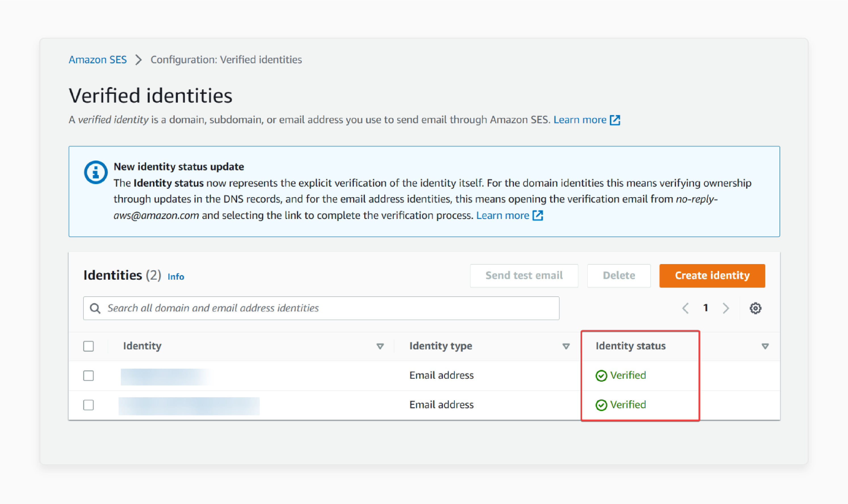Click the settings gear icon in the table header
Screen dimensions: 848x504
(x=755, y=308)
